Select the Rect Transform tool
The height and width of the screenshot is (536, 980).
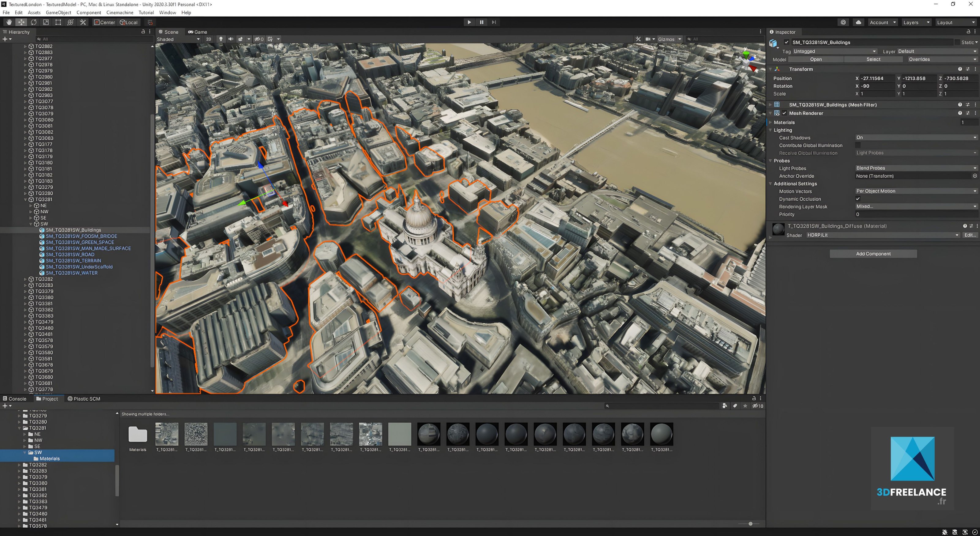58,22
